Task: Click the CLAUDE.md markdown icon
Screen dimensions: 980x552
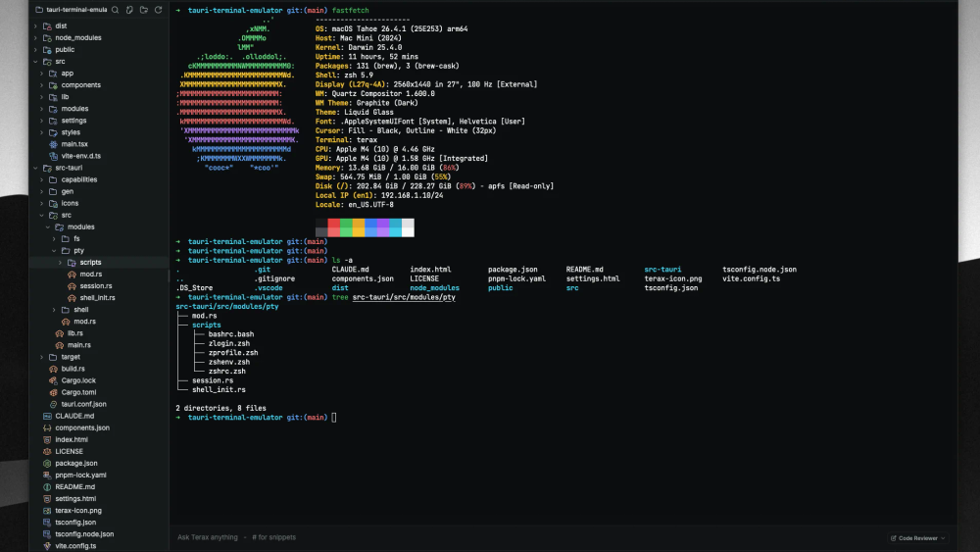Action: pyautogui.click(x=47, y=417)
